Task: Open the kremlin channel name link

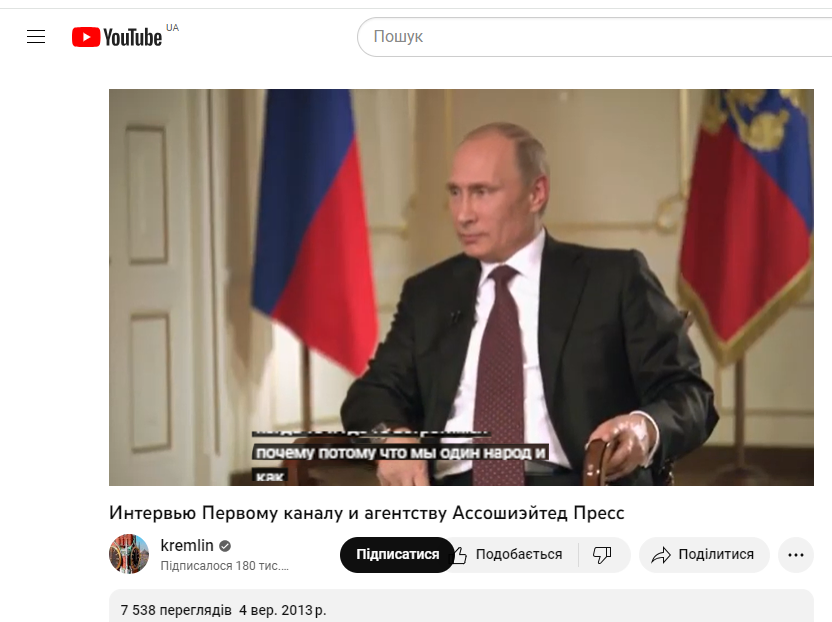Action: point(187,545)
